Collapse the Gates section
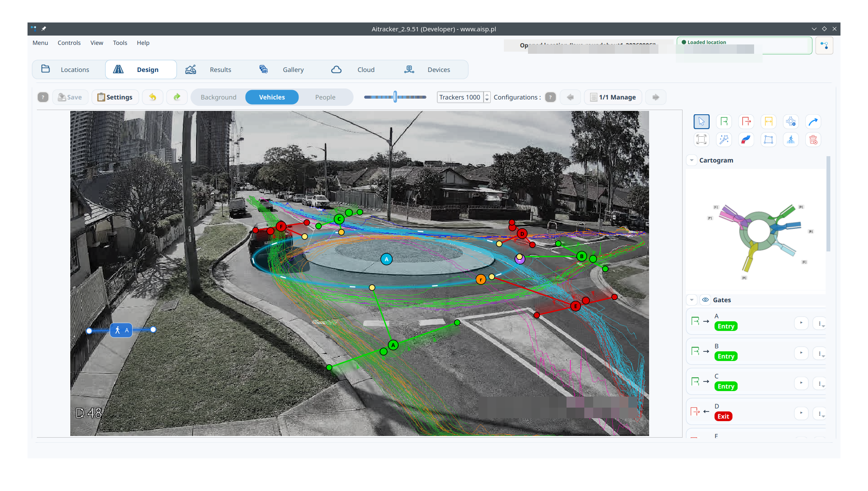This screenshot has height=491, width=868. [x=691, y=300]
